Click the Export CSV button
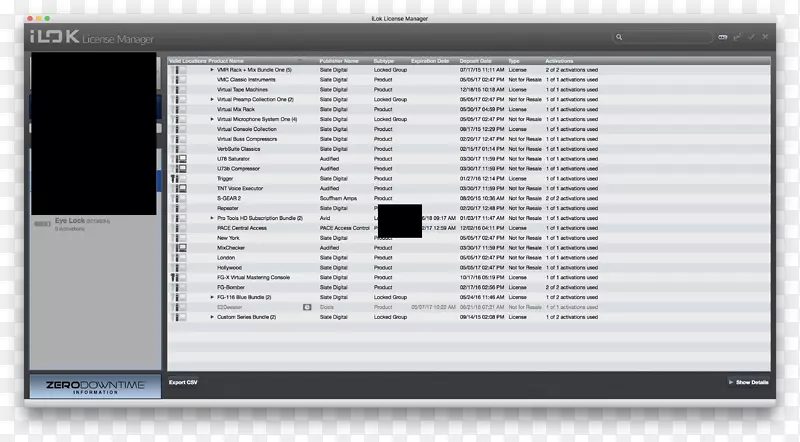800x442 pixels. tap(183, 382)
